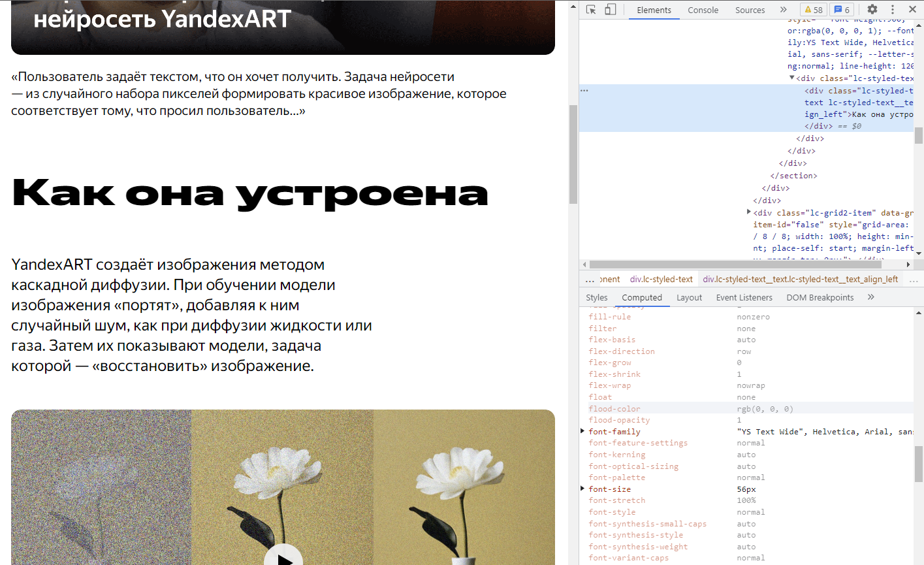Click the font-kerning property name
924x565 pixels.
click(x=616, y=455)
